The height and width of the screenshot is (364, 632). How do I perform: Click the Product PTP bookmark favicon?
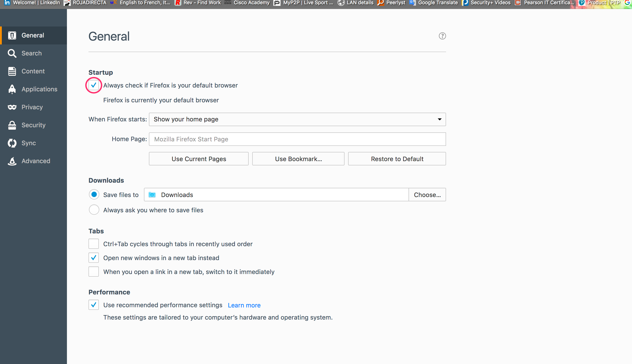[x=582, y=3]
